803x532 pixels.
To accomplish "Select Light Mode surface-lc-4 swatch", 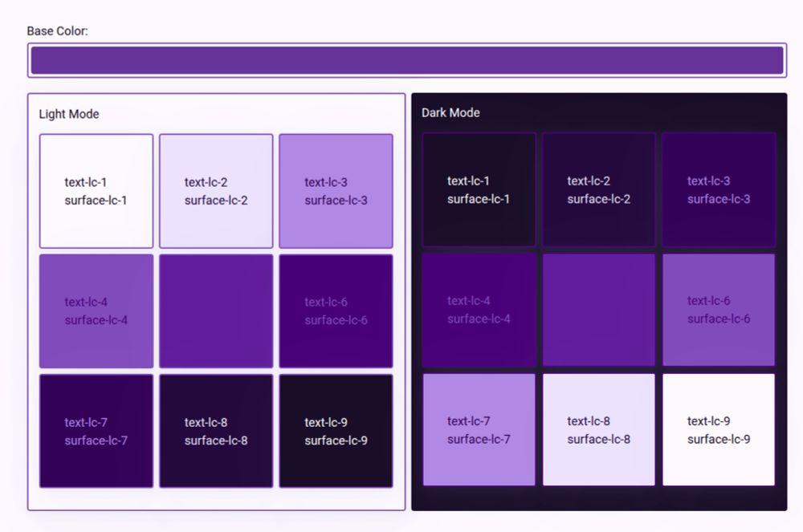I will (x=96, y=311).
